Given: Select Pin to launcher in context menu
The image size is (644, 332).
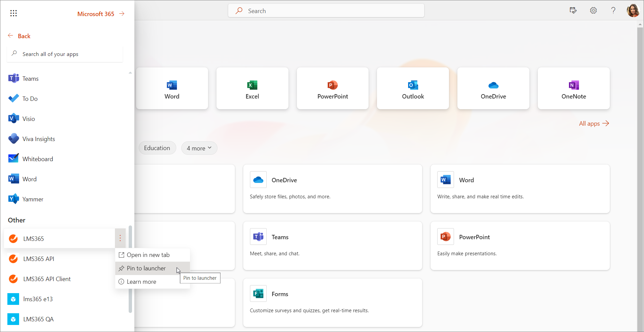Looking at the screenshot, I should 146,268.
